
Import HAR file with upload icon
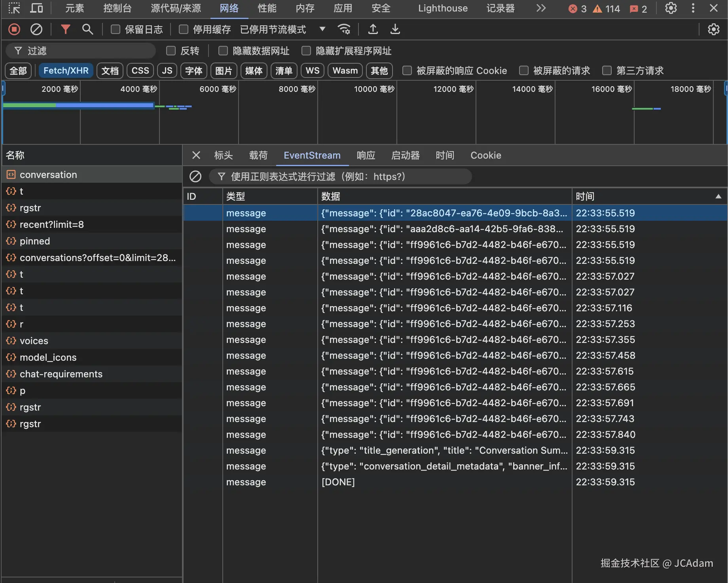click(x=373, y=29)
